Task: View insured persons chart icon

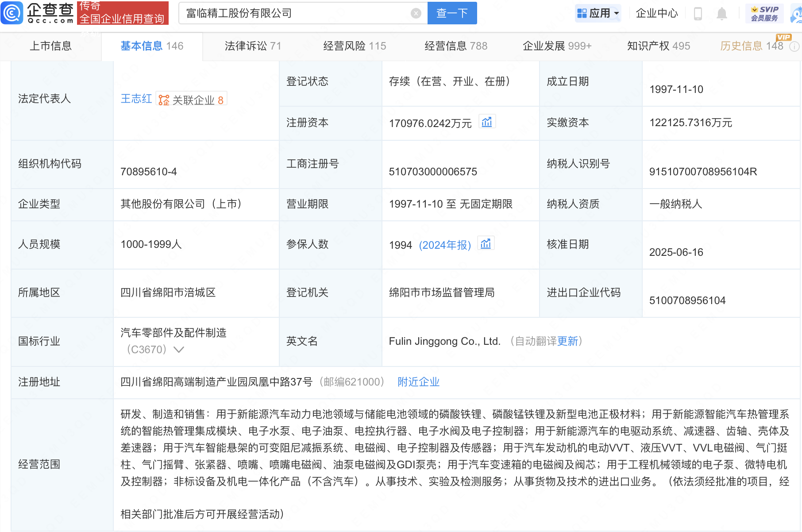Action: 486,243
